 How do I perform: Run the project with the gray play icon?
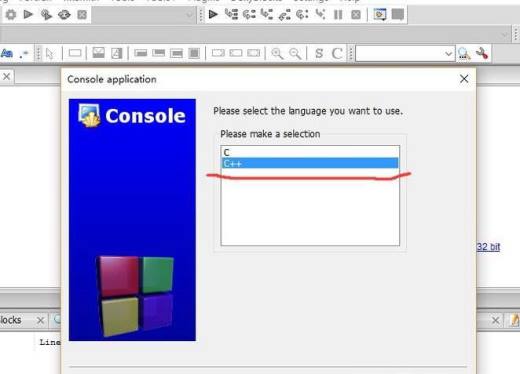click(28, 14)
